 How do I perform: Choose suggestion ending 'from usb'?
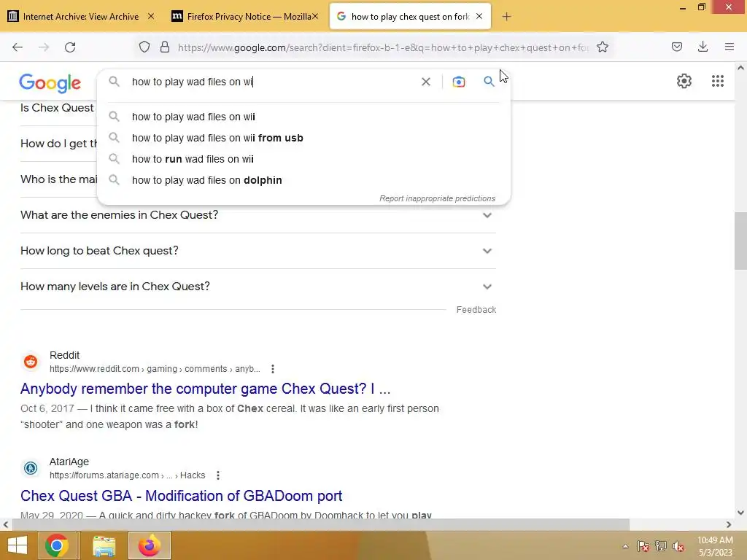coord(303,138)
